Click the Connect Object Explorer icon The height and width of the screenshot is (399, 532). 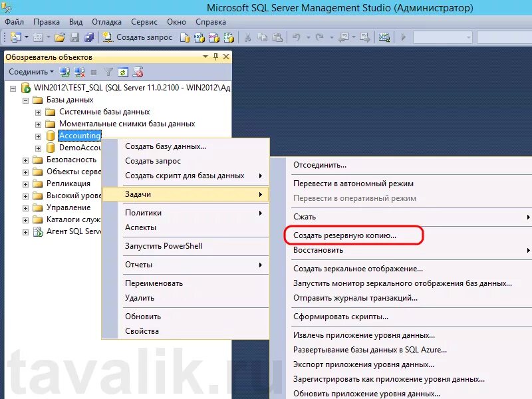(65, 72)
